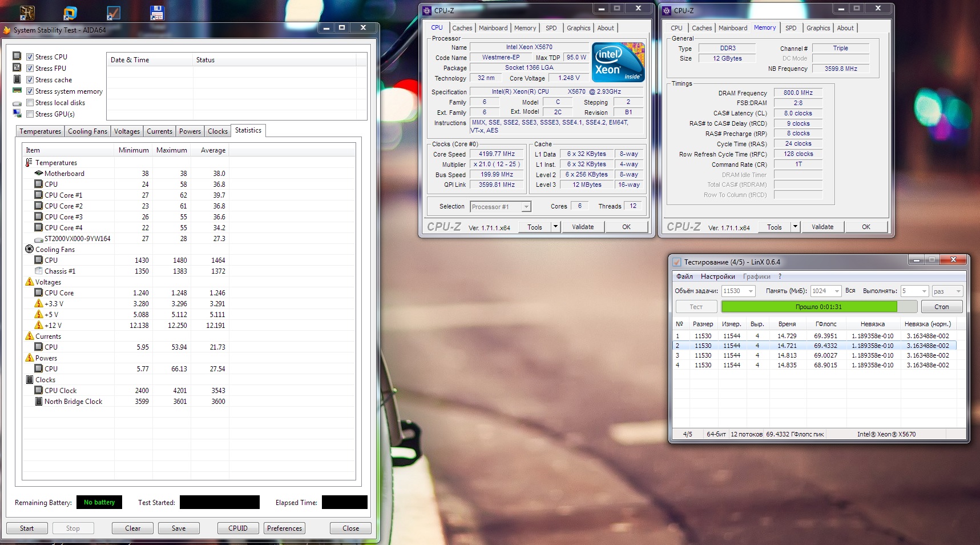Click the warning icon beside Voltages
The image size is (980, 545).
30,282
